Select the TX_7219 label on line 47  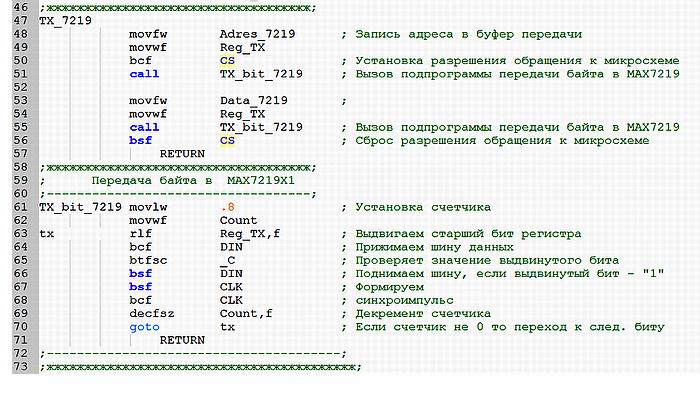click(x=65, y=21)
